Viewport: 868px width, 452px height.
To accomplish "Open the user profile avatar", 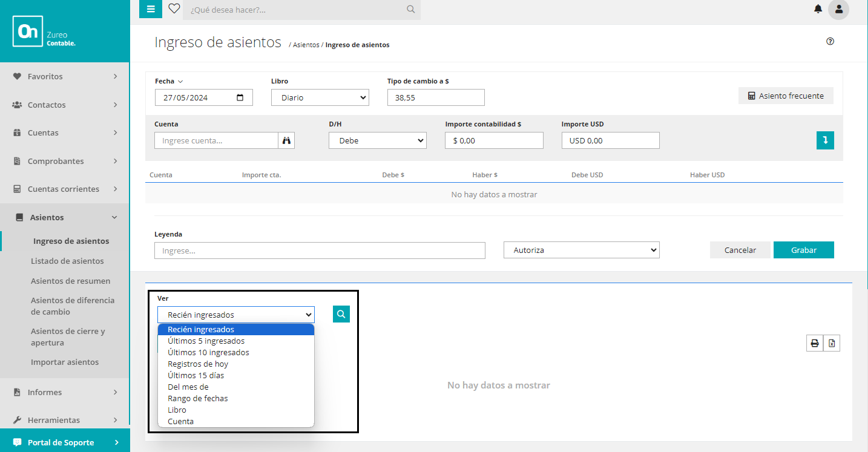I will [838, 9].
